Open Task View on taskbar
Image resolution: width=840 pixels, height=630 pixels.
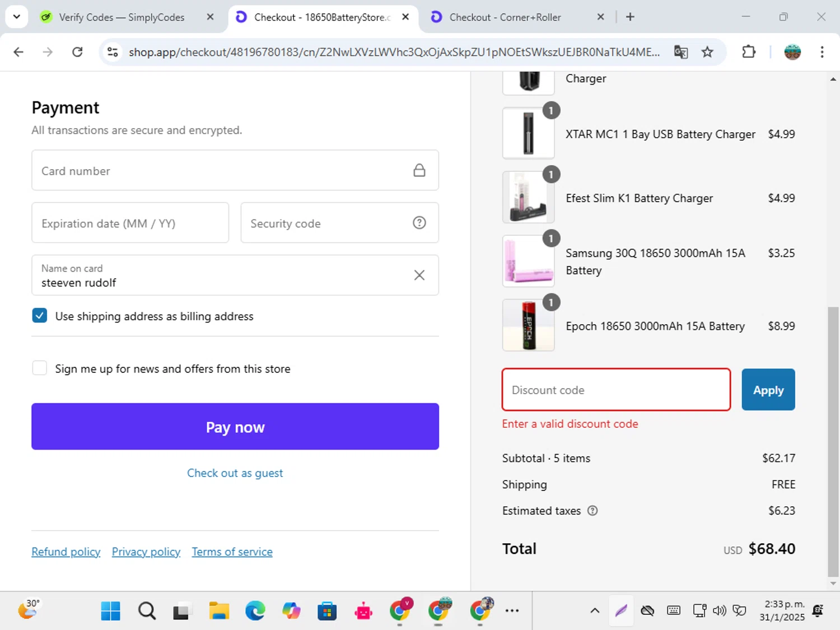point(181,612)
